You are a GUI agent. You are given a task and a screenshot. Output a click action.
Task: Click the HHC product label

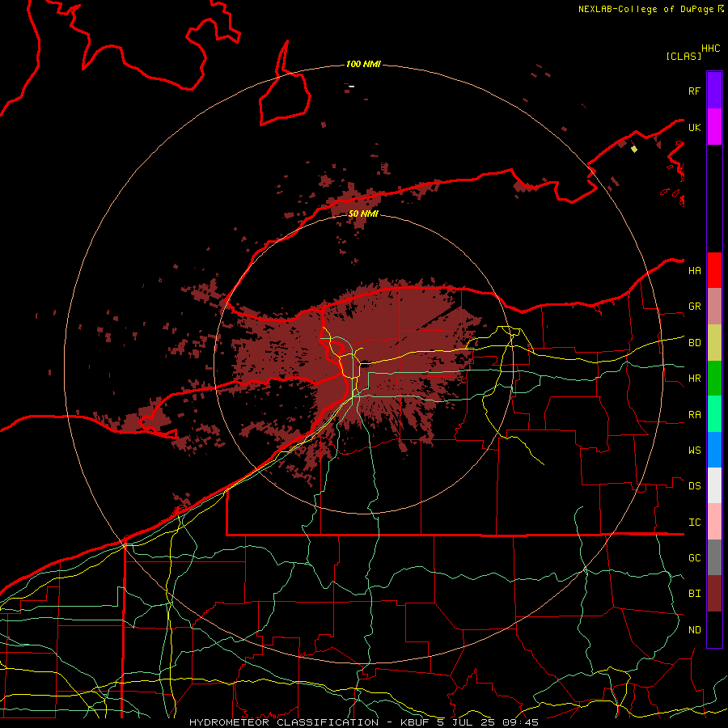pyautogui.click(x=710, y=49)
